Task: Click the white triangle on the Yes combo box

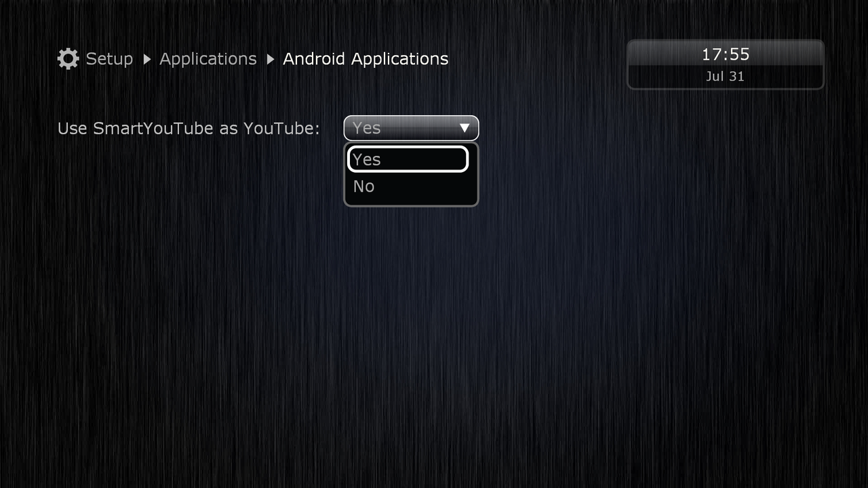Action: (x=465, y=128)
